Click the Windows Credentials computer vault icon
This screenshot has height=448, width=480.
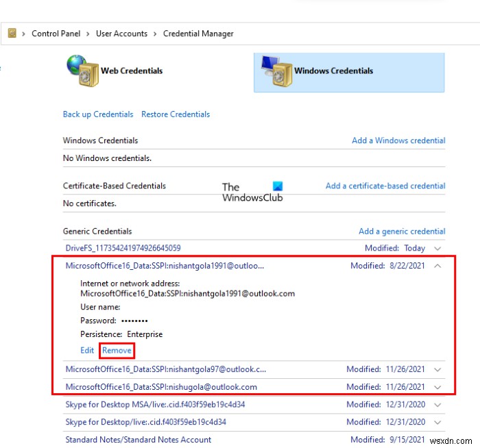pos(276,71)
